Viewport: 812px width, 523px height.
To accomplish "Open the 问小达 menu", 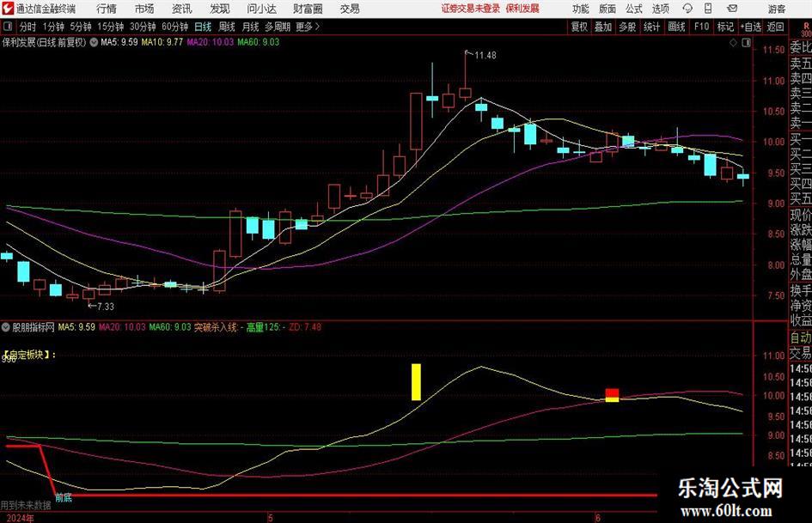I will click(x=261, y=9).
